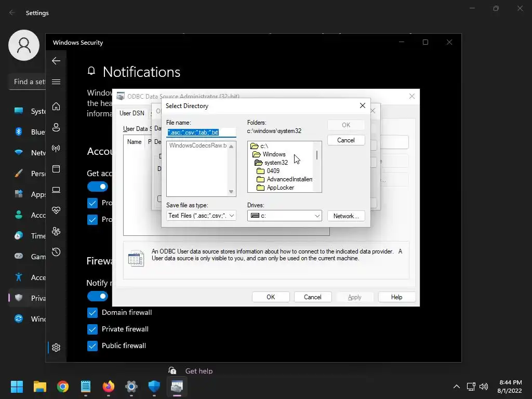Select system32 folder in Folders list
This screenshot has height=399, width=532.
(x=271, y=163)
